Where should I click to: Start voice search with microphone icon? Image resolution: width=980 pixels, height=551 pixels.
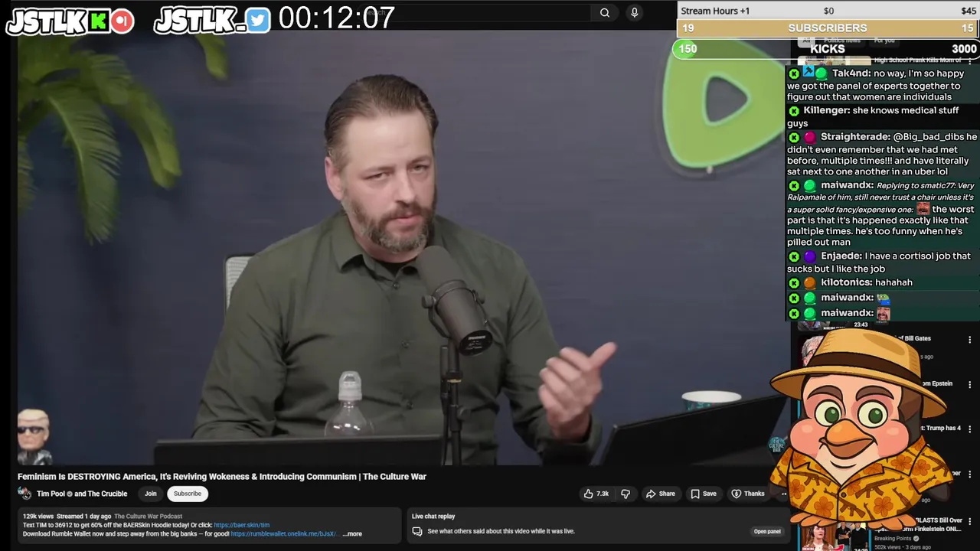pos(634,12)
